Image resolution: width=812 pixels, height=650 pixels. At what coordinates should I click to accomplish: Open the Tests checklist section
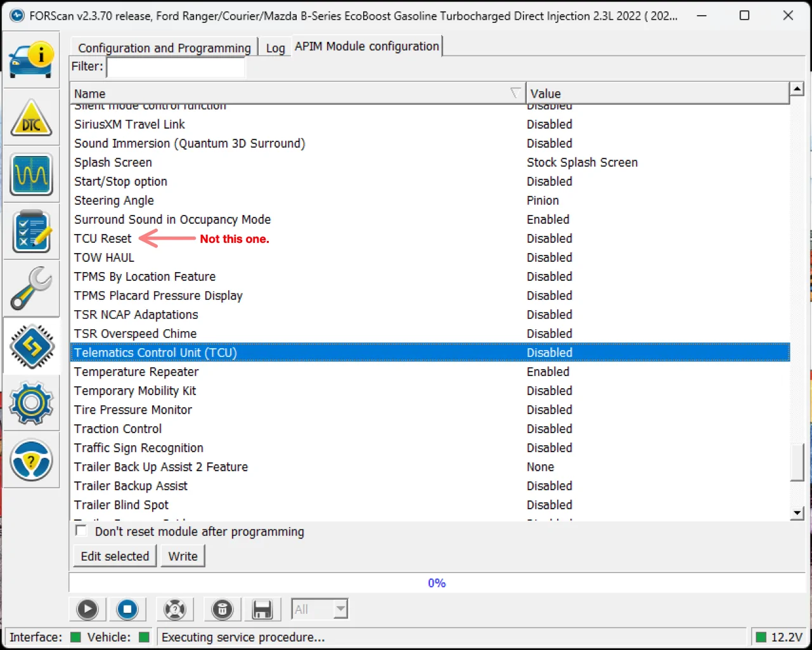(31, 231)
